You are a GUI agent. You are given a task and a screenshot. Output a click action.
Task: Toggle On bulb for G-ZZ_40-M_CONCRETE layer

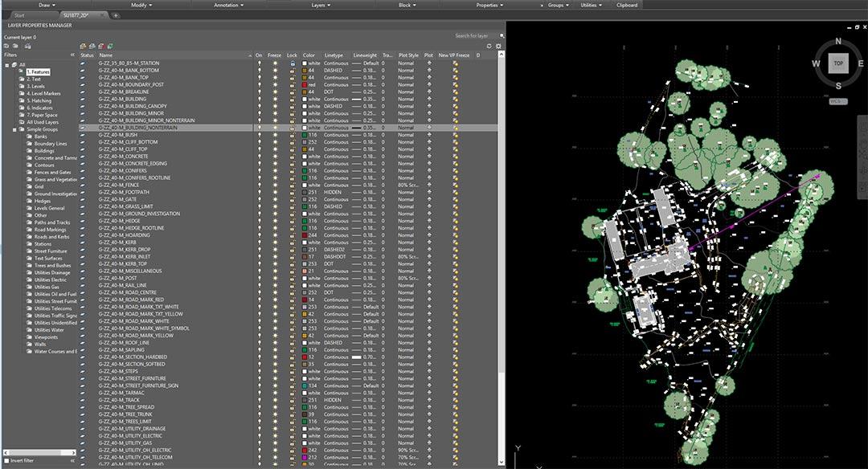point(259,157)
